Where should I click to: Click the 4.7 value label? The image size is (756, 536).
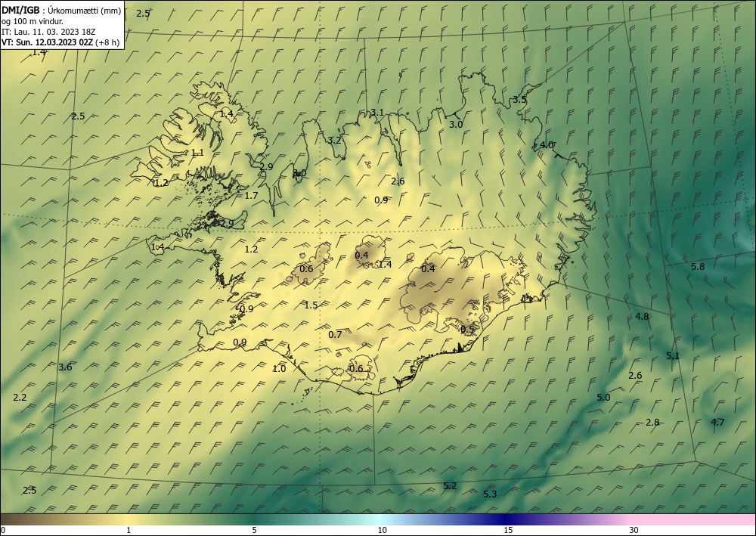coord(717,423)
